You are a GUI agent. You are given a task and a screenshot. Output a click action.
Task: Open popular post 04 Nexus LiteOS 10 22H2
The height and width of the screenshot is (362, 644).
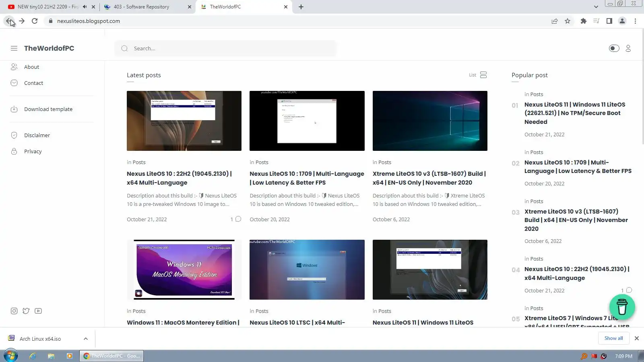(x=577, y=274)
